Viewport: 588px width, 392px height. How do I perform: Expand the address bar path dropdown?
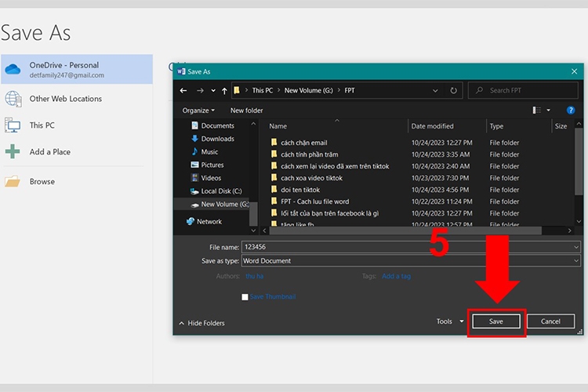click(435, 90)
